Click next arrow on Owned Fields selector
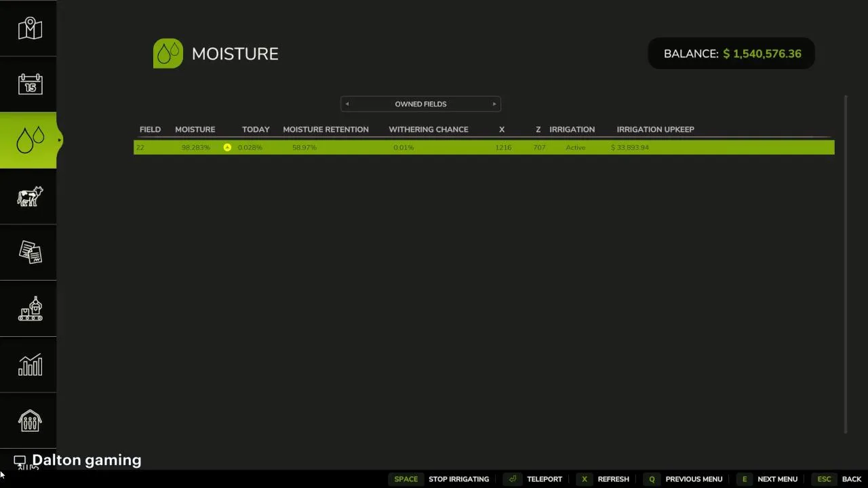868x488 pixels. (x=494, y=104)
